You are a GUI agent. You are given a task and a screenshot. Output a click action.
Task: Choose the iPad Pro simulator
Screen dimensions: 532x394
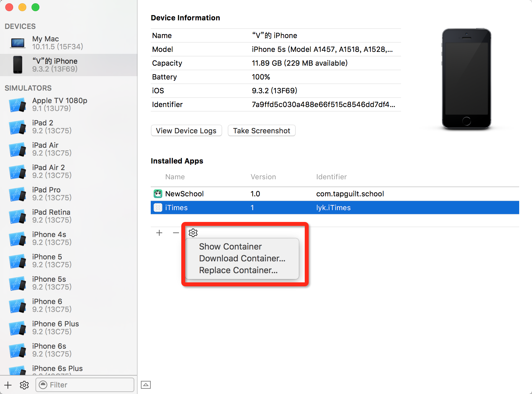click(46, 194)
